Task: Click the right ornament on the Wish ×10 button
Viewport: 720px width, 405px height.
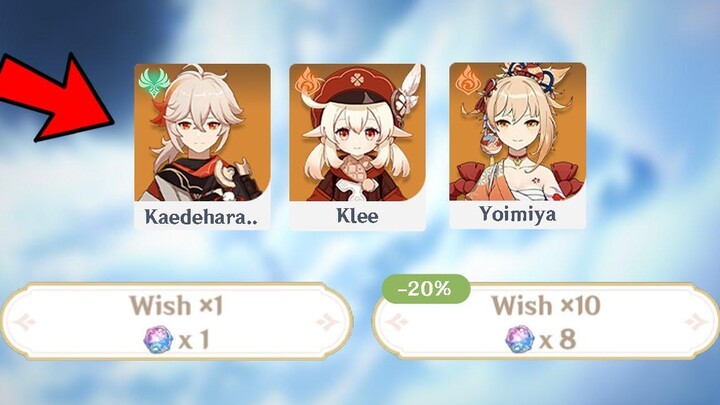Action: [x=697, y=321]
